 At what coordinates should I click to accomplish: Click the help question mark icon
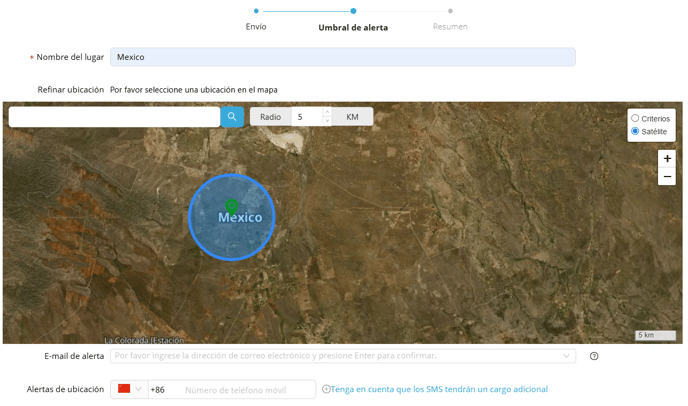click(x=594, y=356)
